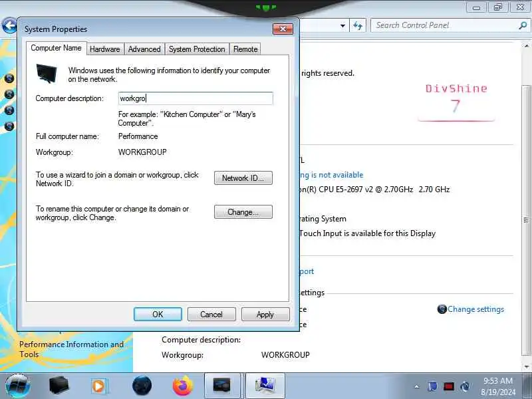Click the vertical scrollbar thumb
This screenshot has height=399, width=532.
coord(526,221)
